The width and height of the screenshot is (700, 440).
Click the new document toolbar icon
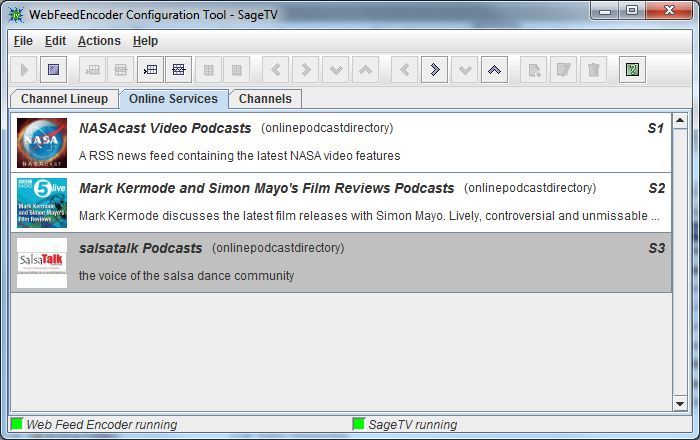[535, 70]
